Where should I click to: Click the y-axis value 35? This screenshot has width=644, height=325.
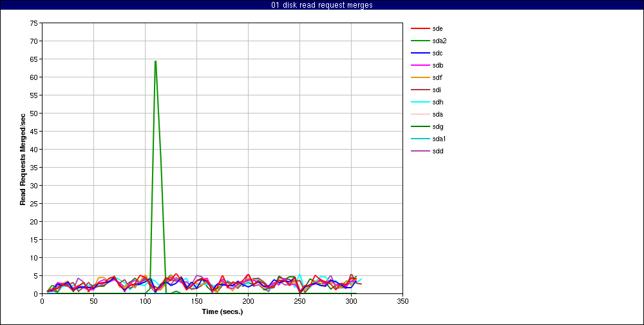click(33, 168)
